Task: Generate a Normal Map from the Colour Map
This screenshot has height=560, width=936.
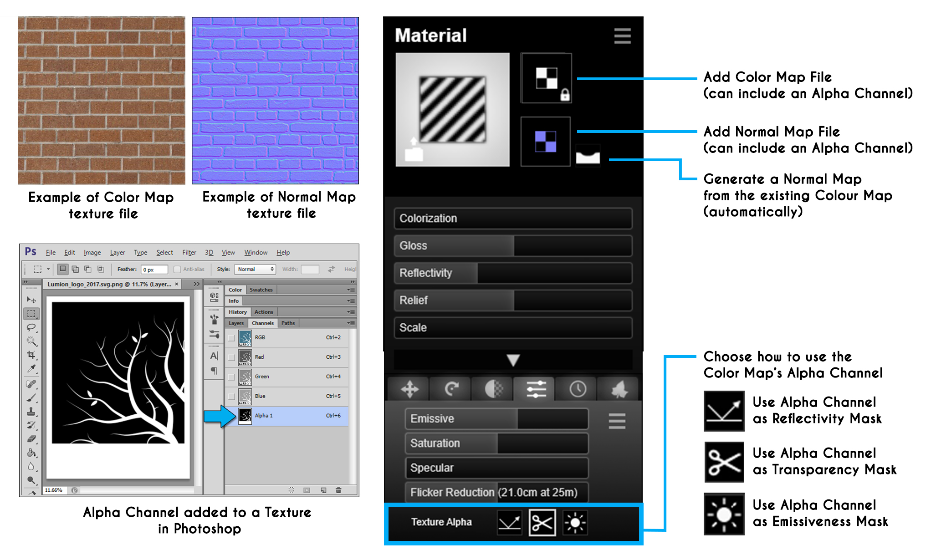Action: tap(588, 156)
